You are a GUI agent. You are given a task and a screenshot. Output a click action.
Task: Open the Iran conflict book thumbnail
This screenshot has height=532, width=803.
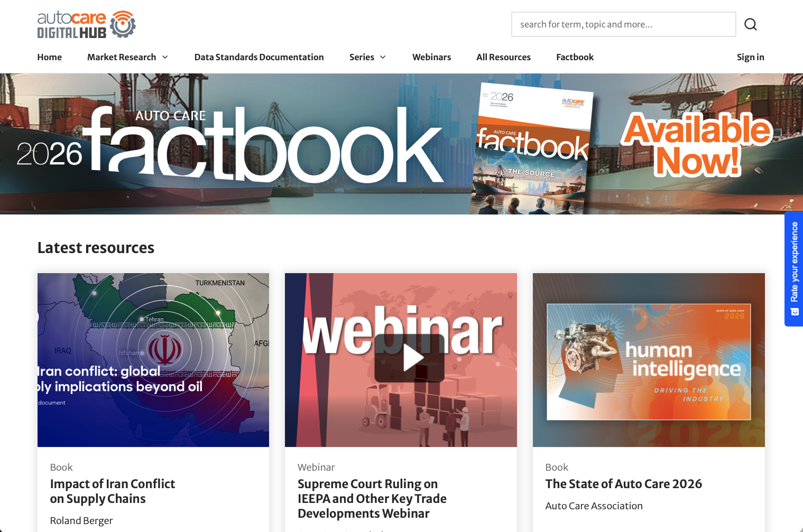point(153,360)
